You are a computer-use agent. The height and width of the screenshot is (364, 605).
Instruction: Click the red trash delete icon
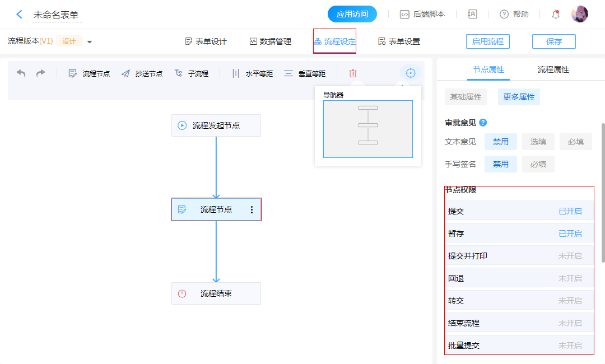(x=353, y=73)
